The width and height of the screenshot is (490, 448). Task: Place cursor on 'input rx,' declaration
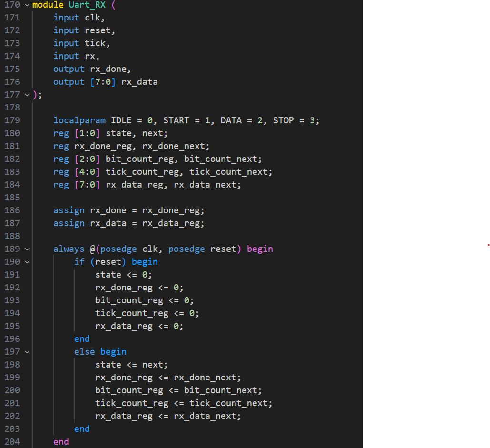[77, 56]
